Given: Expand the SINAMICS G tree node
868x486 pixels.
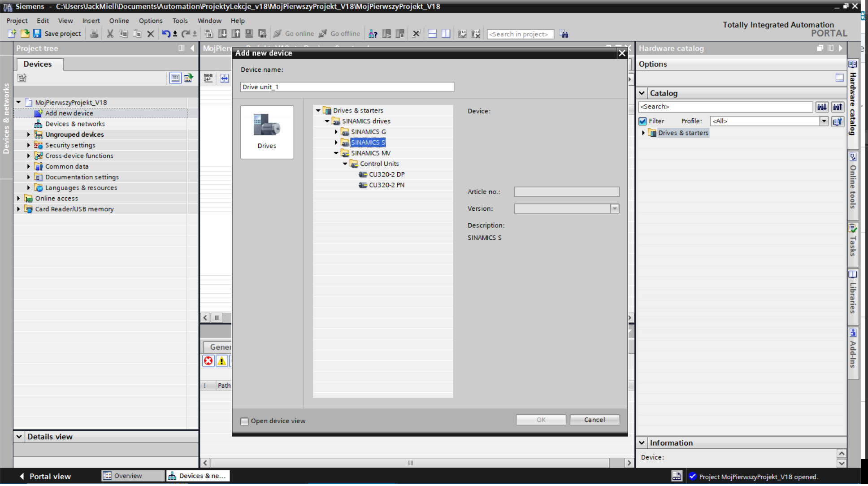Looking at the screenshot, I should (336, 131).
